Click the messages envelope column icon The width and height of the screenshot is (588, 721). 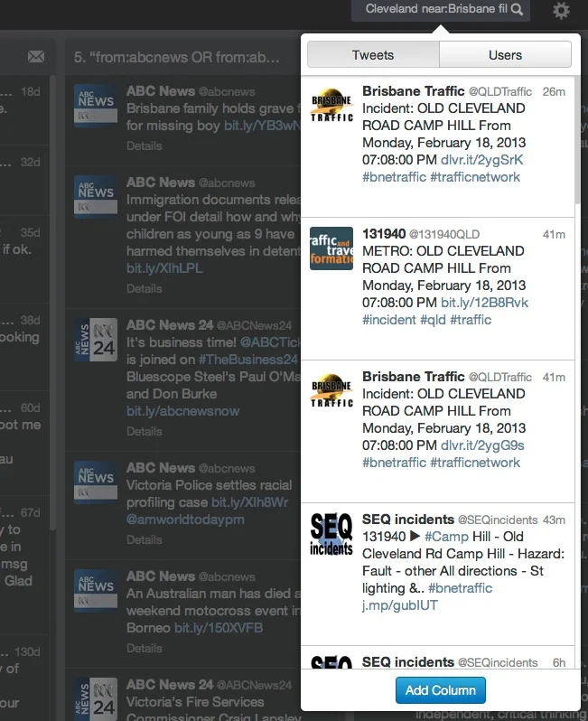pyautogui.click(x=36, y=57)
